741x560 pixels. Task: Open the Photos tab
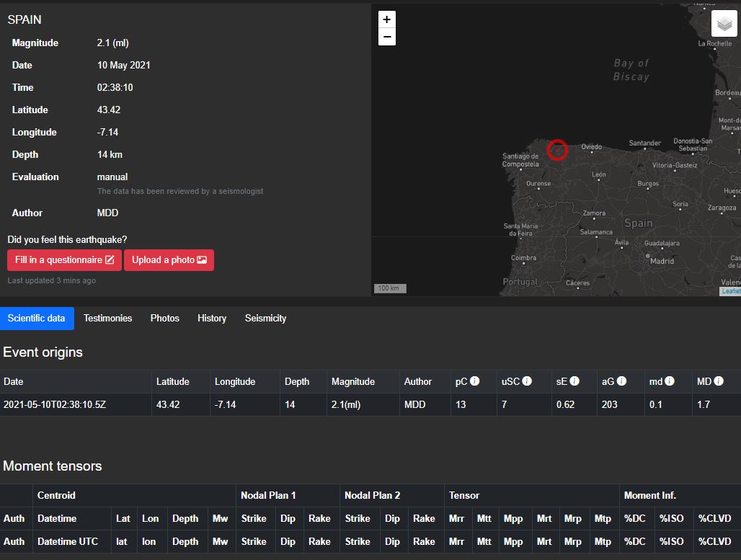(x=164, y=319)
